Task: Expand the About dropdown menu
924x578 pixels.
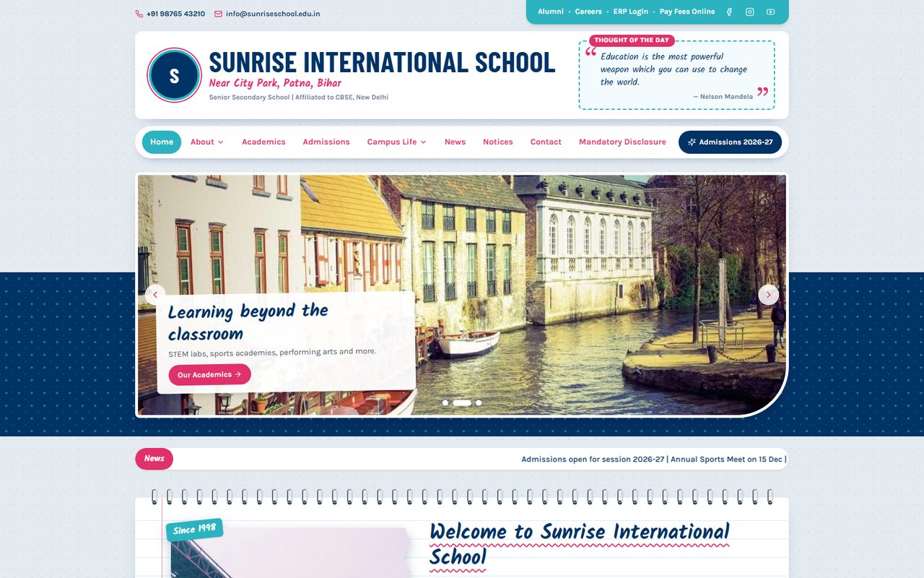Action: click(207, 142)
